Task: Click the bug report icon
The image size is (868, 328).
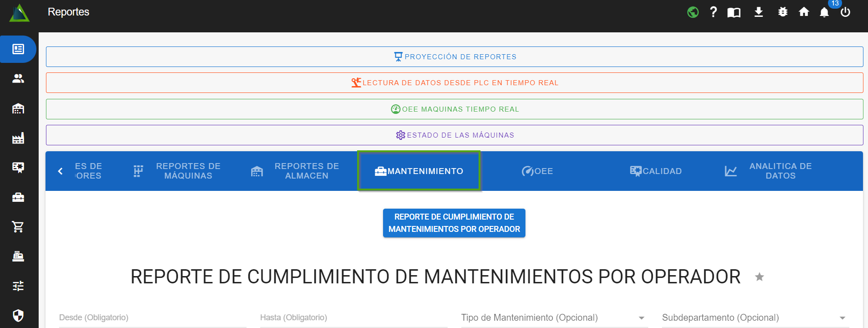Action: [x=782, y=12]
